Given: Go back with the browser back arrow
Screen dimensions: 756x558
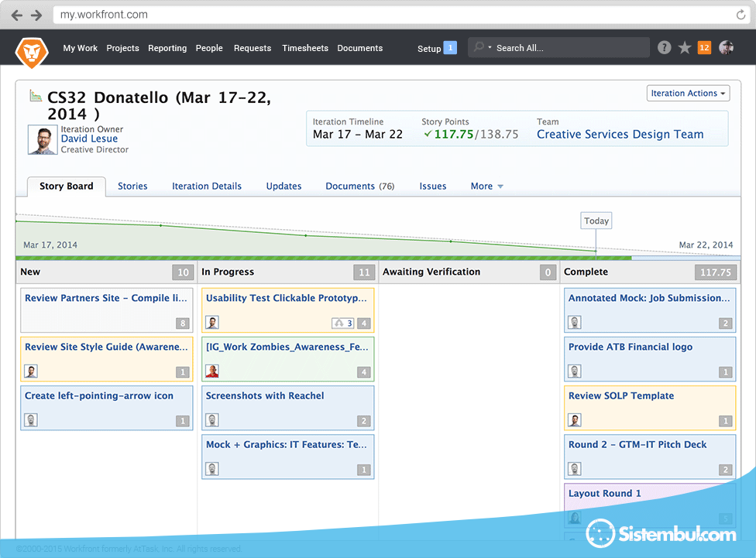Looking at the screenshot, I should point(17,15).
